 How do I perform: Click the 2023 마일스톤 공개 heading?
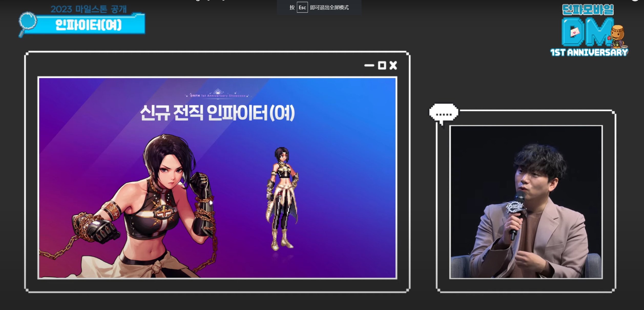tap(89, 9)
